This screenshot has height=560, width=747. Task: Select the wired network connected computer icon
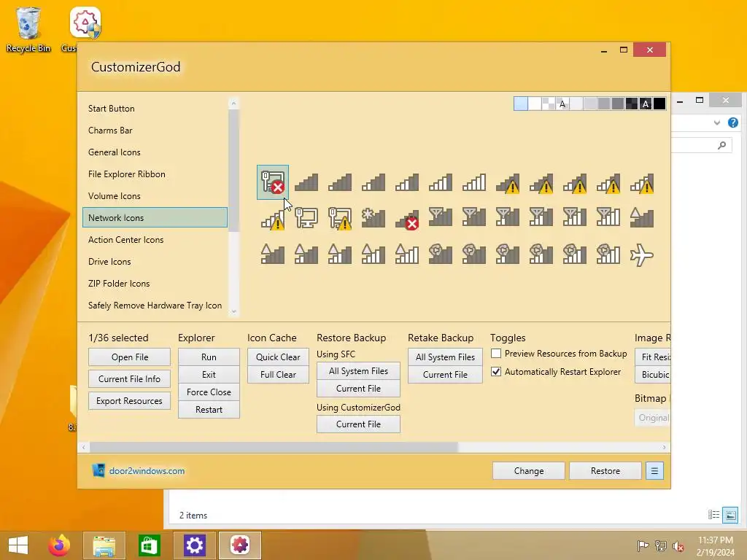(x=306, y=218)
